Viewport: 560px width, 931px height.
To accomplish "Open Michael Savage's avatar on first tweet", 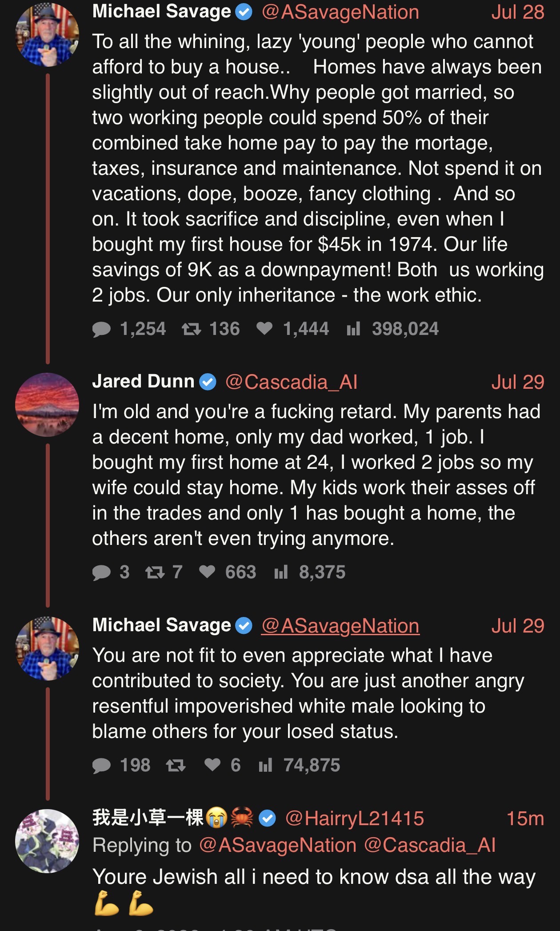I will (47, 35).
